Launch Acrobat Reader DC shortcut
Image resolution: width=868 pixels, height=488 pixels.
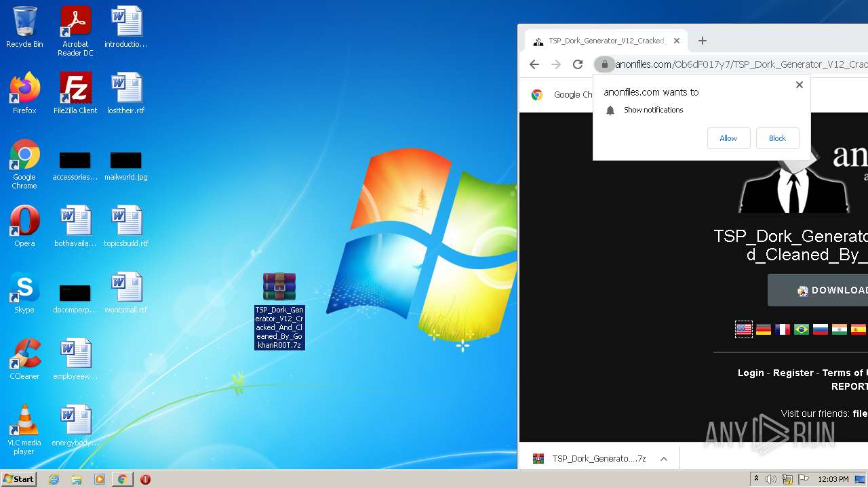tap(75, 32)
